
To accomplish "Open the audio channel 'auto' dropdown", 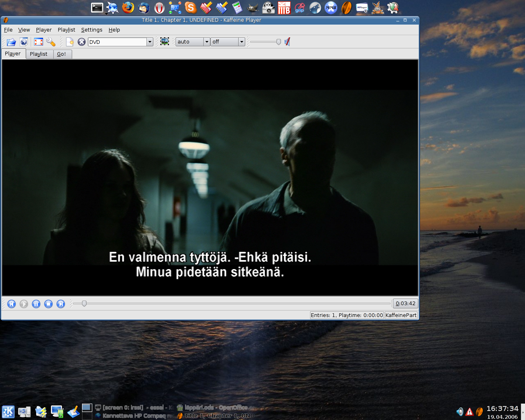I will tap(192, 42).
